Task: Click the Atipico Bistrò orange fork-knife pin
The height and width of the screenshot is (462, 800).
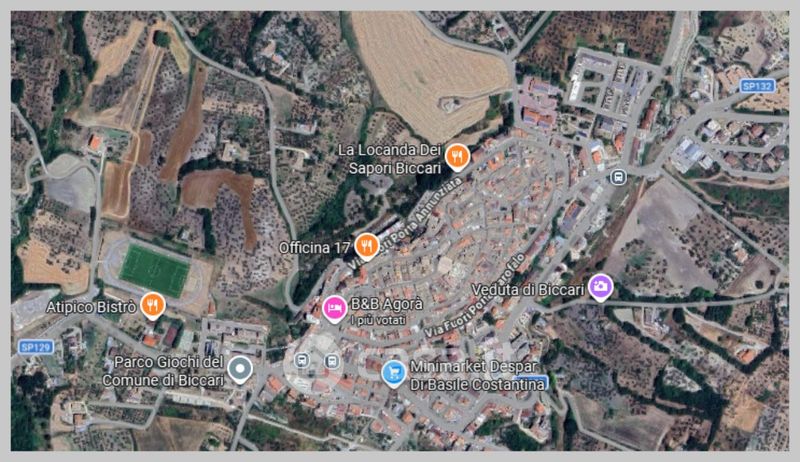Action: tap(152, 305)
